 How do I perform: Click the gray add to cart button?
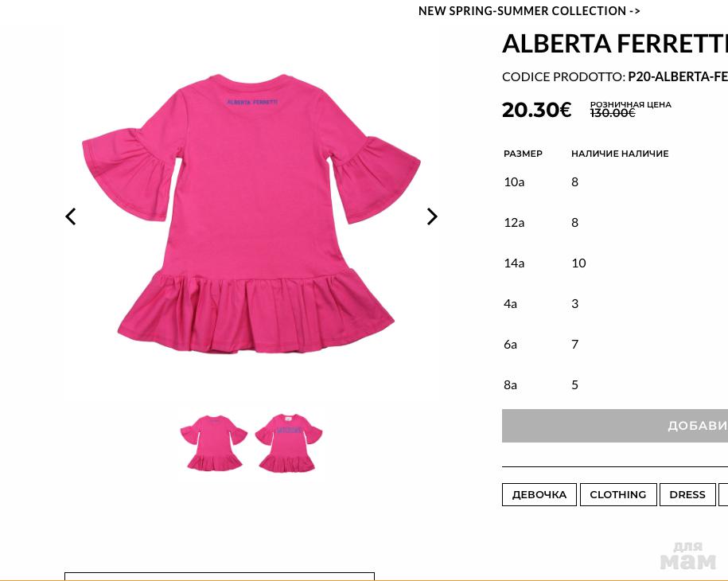615,426
